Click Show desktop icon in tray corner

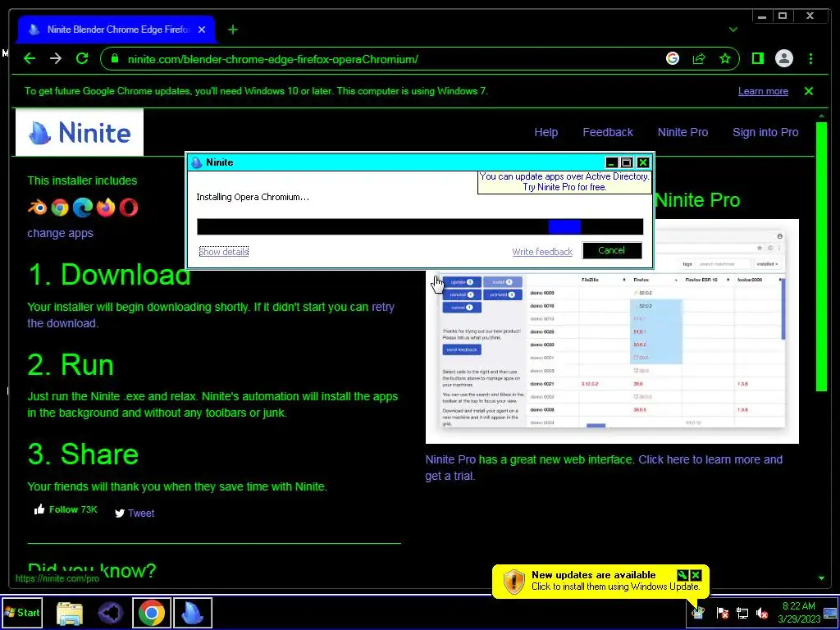click(x=830, y=613)
